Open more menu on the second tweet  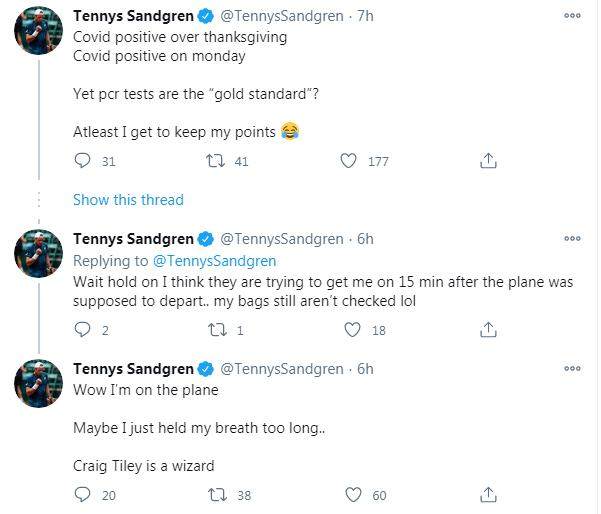572,238
